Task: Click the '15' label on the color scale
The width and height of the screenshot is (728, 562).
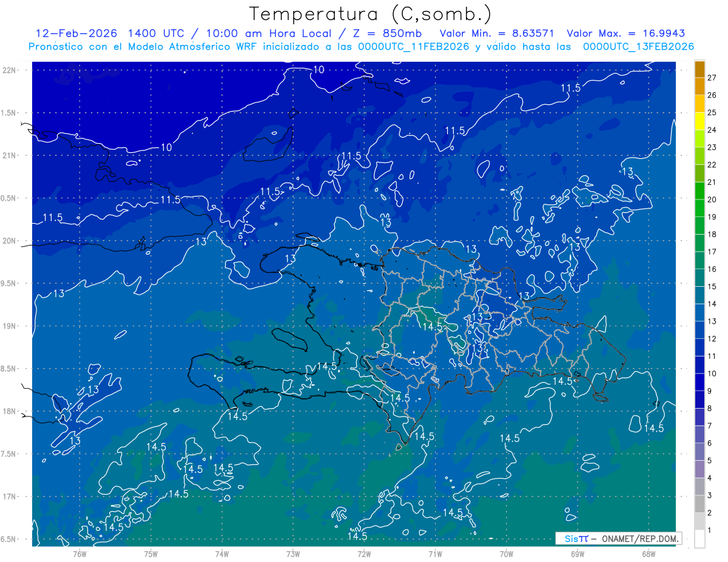Action: [712, 286]
